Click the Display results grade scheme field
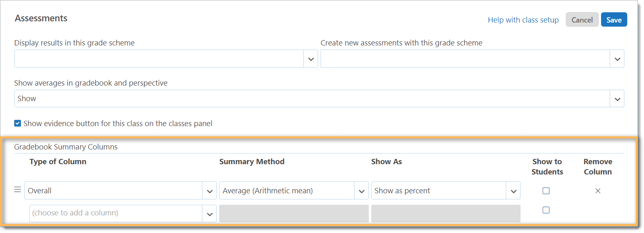Image resolution: width=644 pixels, height=233 pixels. 159,59
